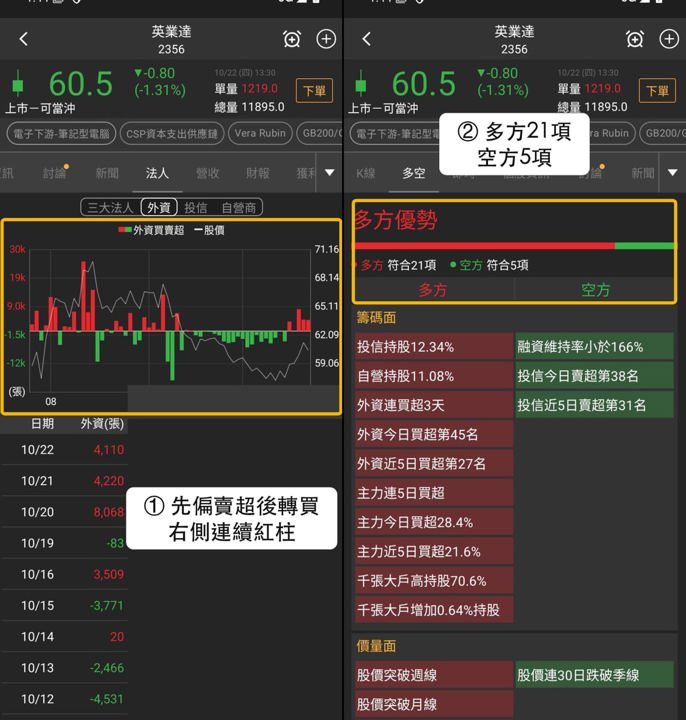Tap 主力連5日買超 item
The image size is (686, 720).
tap(434, 493)
